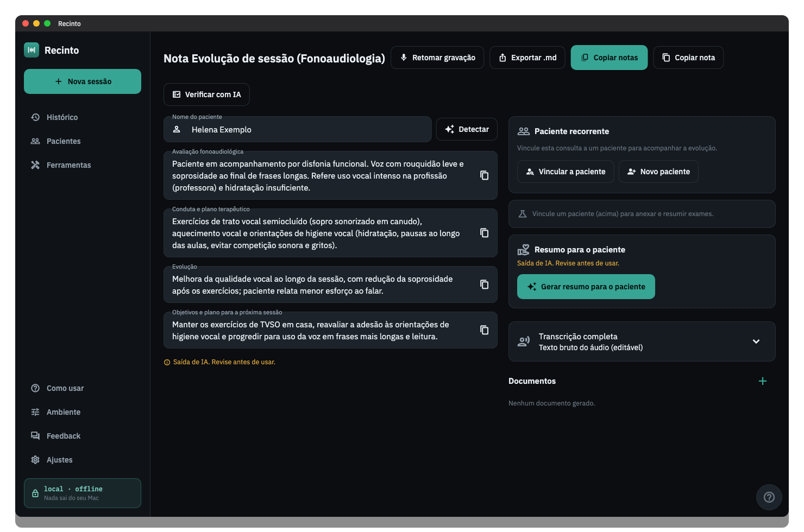Click the note title Nota Evolução de sessão
Viewport: 804px width, 532px height.
[x=274, y=59]
